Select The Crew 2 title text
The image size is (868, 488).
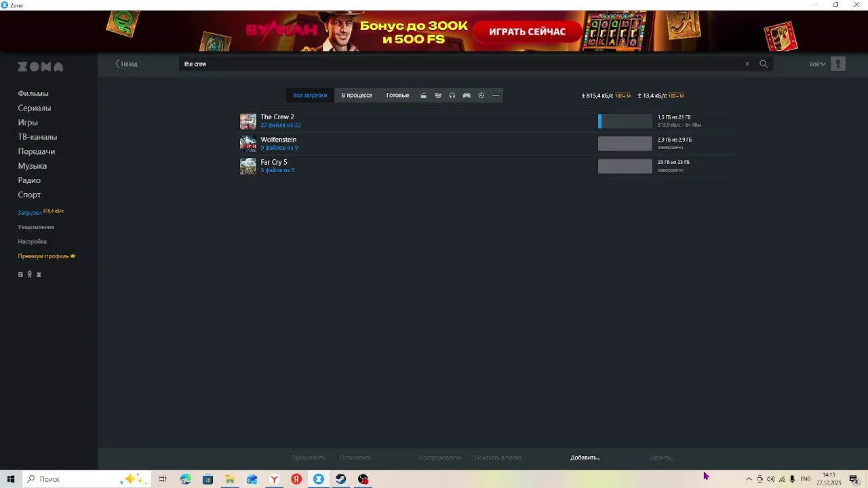277,117
